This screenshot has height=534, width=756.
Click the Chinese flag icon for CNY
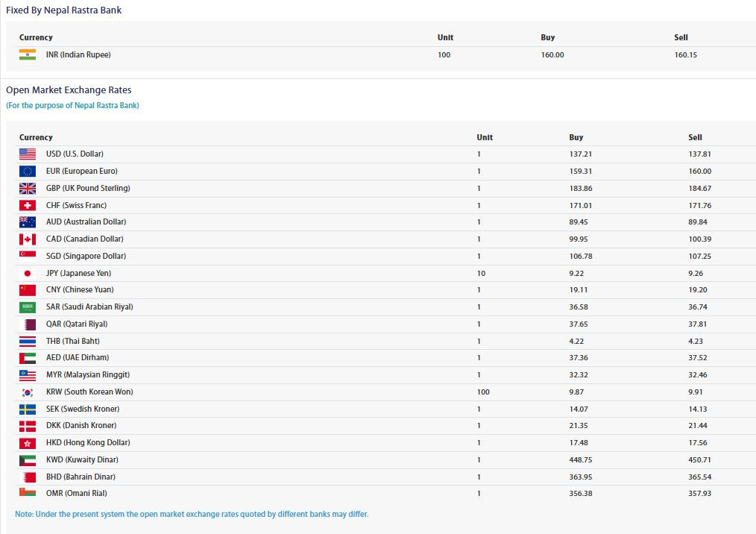tap(28, 290)
